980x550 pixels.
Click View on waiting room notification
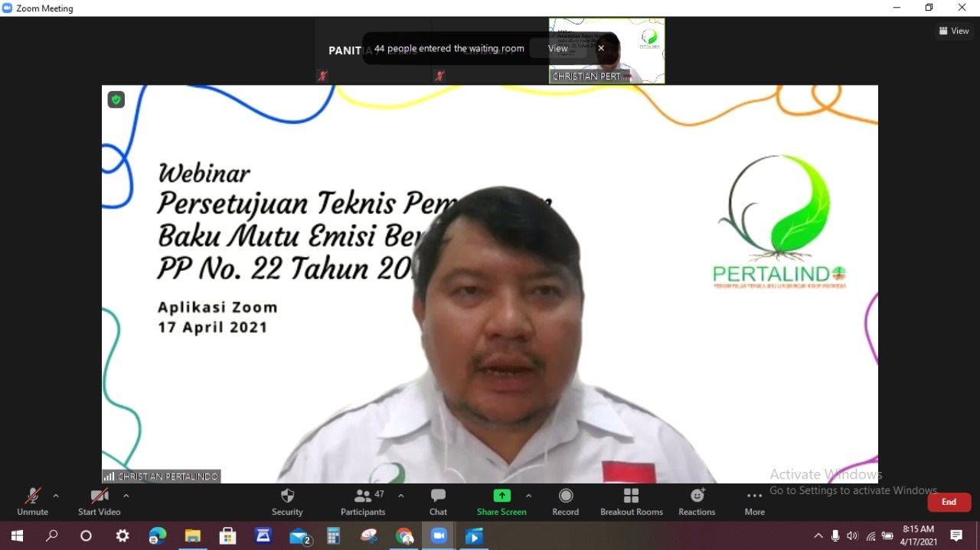point(557,48)
